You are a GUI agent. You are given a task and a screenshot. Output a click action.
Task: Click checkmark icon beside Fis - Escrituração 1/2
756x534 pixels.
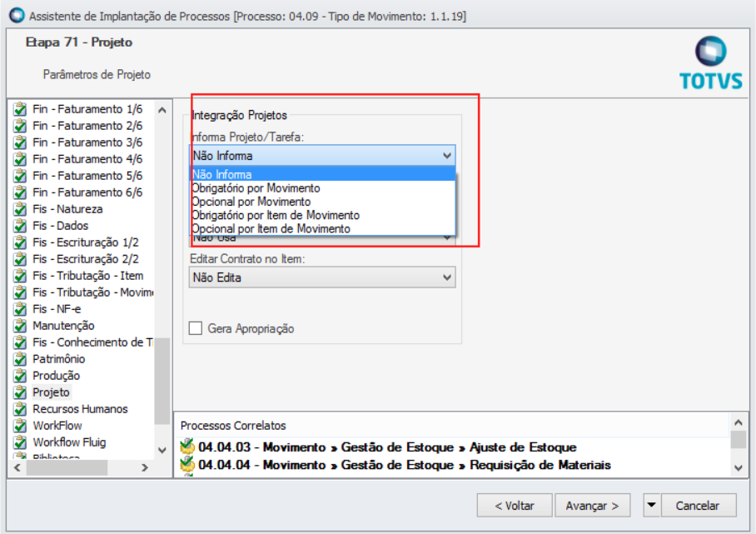click(x=20, y=242)
